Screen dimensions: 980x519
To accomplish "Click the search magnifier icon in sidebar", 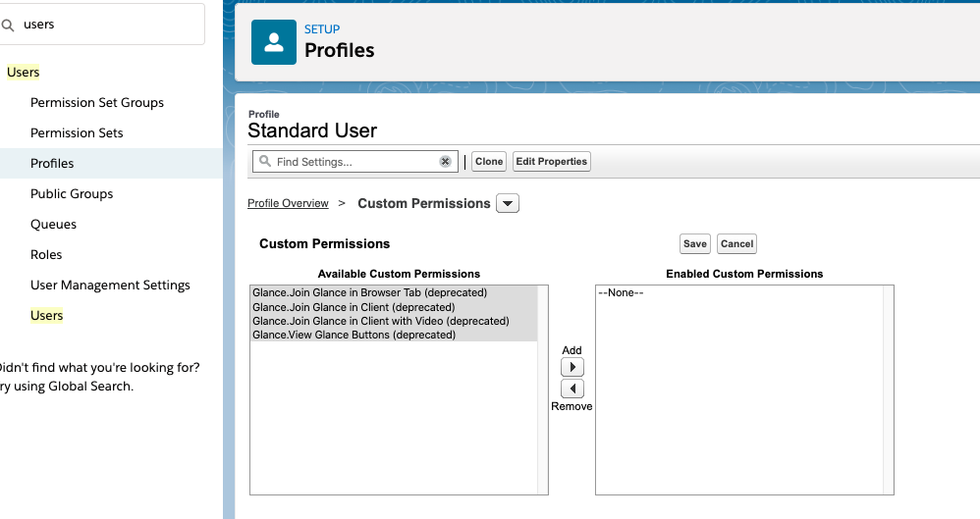I will point(9,25).
